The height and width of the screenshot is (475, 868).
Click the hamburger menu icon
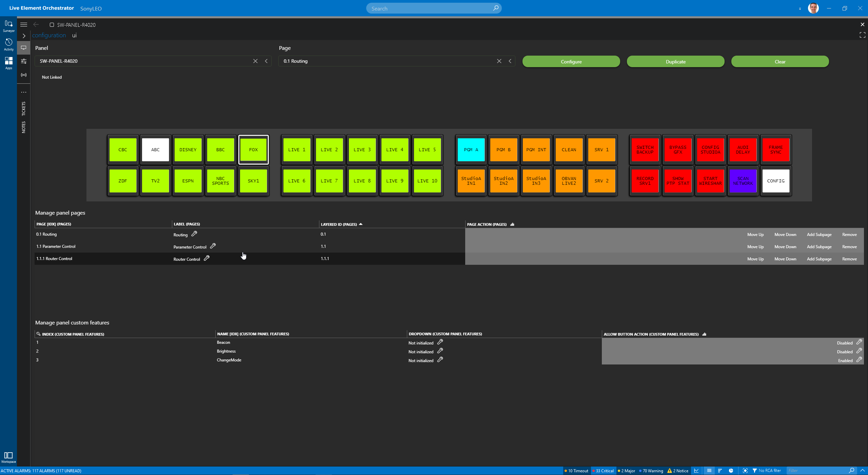coord(24,25)
